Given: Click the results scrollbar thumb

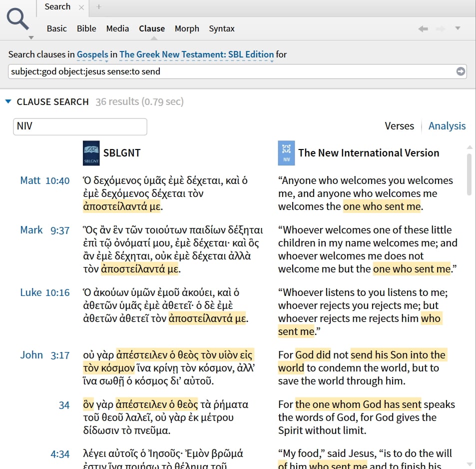Looking at the screenshot, I should click(x=469, y=174).
